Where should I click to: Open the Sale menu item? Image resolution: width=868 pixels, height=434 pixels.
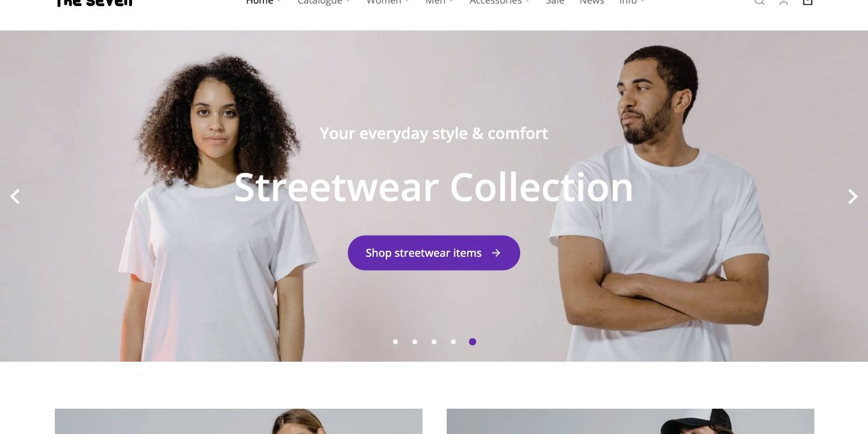pyautogui.click(x=555, y=2)
